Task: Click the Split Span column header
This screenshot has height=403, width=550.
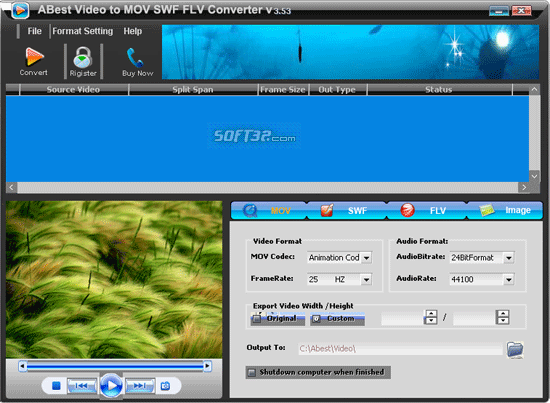Action: coord(193,90)
